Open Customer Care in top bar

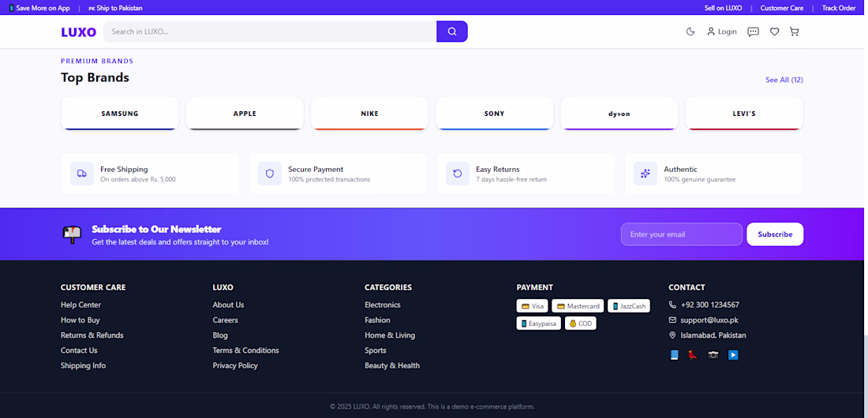[782, 9]
